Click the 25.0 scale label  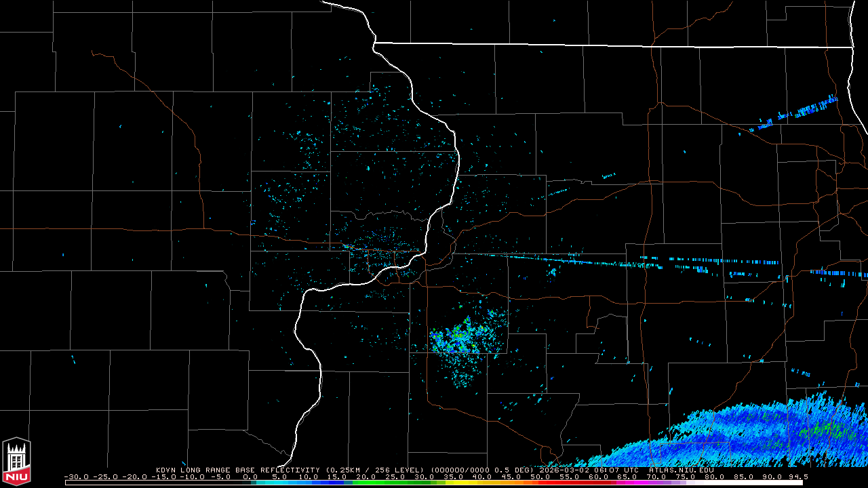pyautogui.click(x=396, y=476)
